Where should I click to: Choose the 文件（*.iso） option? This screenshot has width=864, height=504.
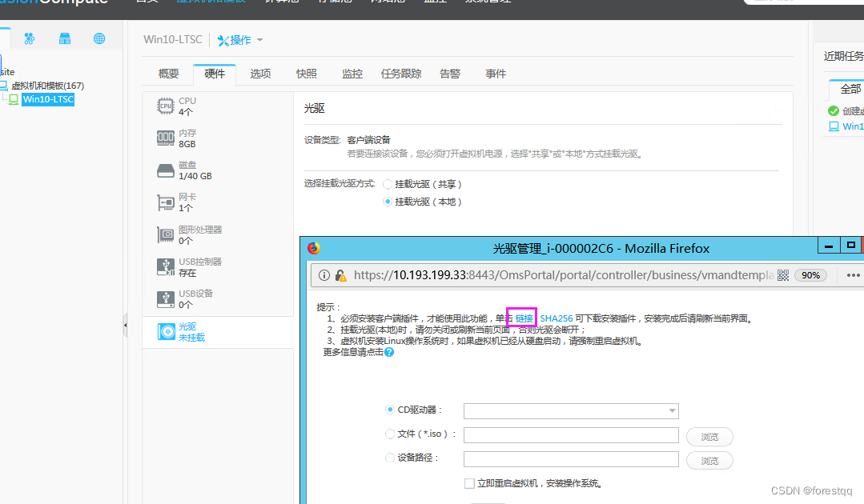coord(390,434)
